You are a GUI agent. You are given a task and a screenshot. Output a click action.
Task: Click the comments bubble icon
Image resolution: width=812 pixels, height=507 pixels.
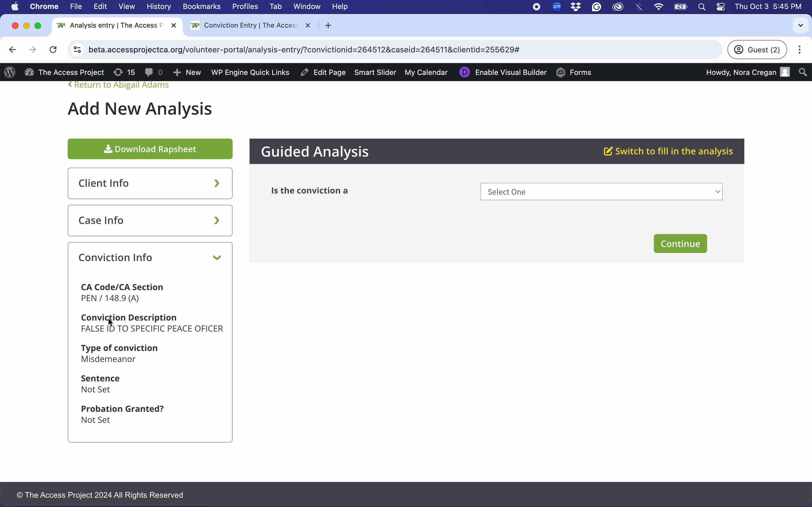tap(149, 72)
